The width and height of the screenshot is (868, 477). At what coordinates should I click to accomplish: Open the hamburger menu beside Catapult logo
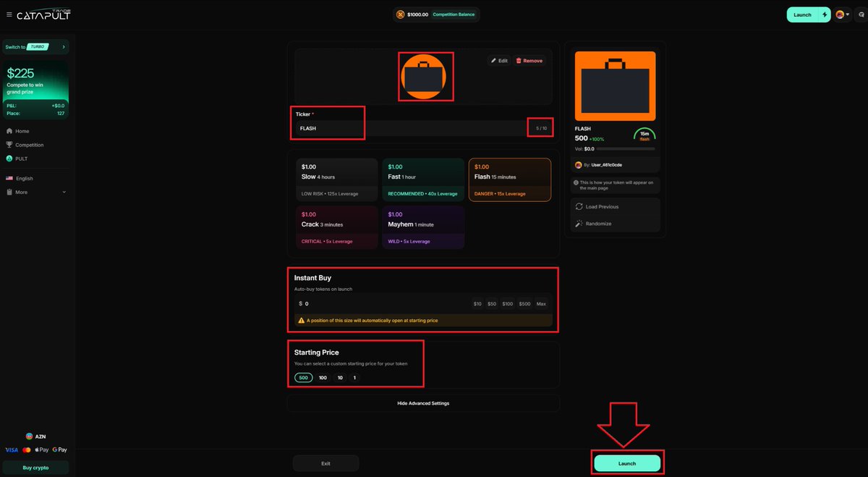pyautogui.click(x=9, y=14)
